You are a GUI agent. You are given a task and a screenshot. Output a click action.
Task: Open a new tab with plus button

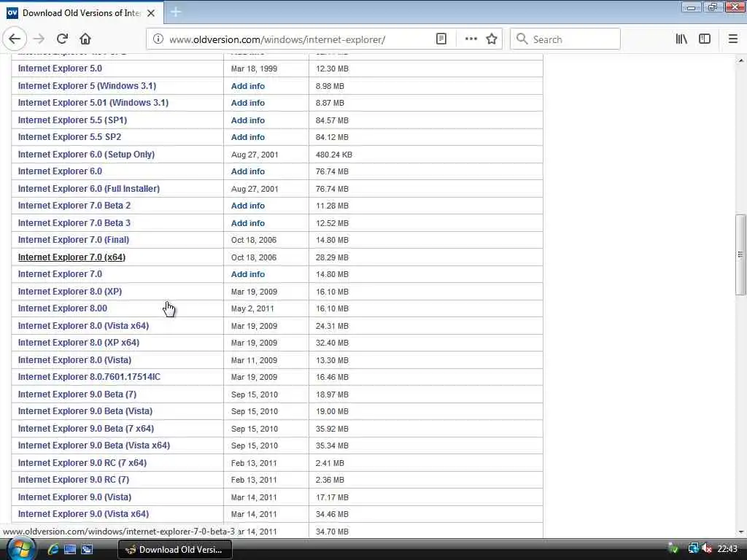(175, 12)
